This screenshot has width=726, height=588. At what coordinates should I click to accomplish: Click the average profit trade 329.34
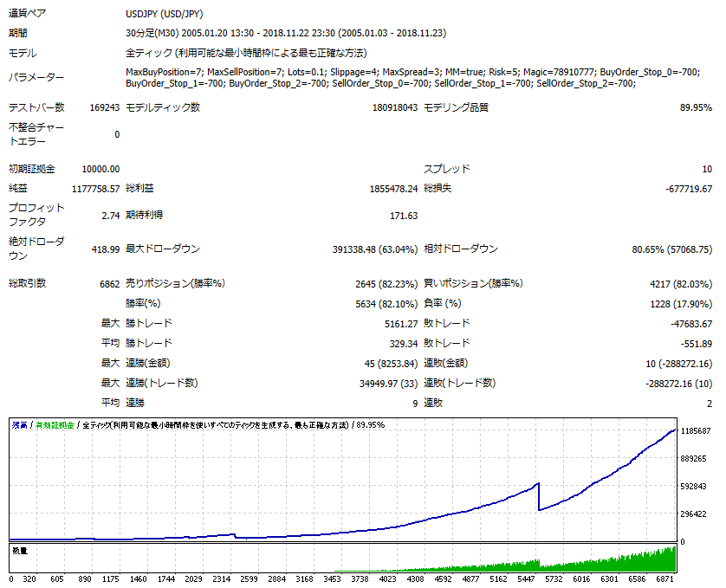click(x=404, y=344)
